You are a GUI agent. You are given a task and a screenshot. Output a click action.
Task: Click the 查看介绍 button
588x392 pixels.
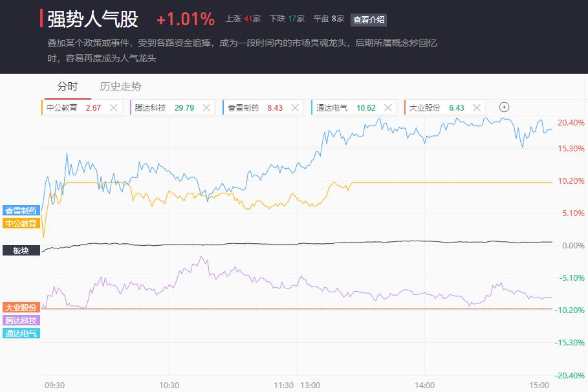pos(369,19)
